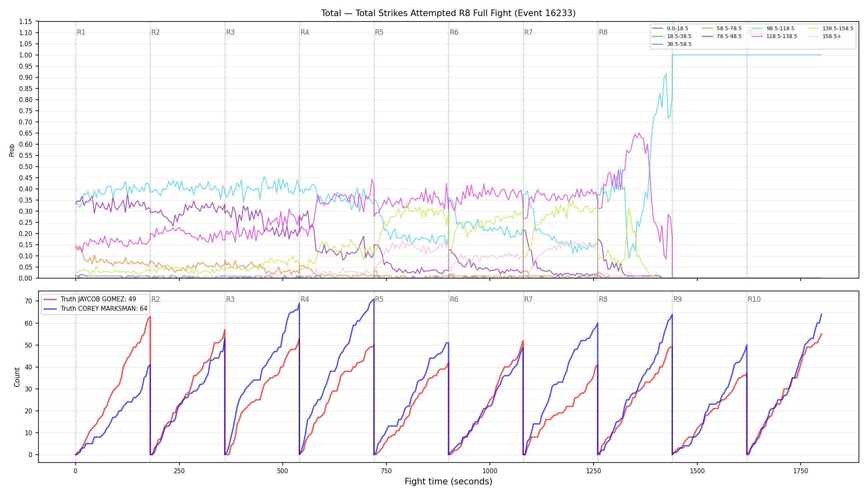The height and width of the screenshot is (496, 868).
Task: Click the 20 tick on the Count axis
Action: [x=29, y=411]
